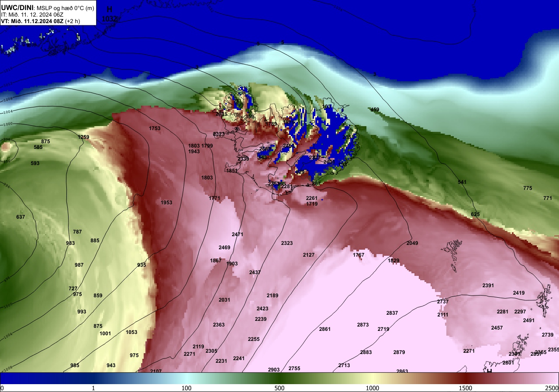The width and height of the screenshot is (559, 392).
Task: Click the height value 1753
Action: (155, 128)
